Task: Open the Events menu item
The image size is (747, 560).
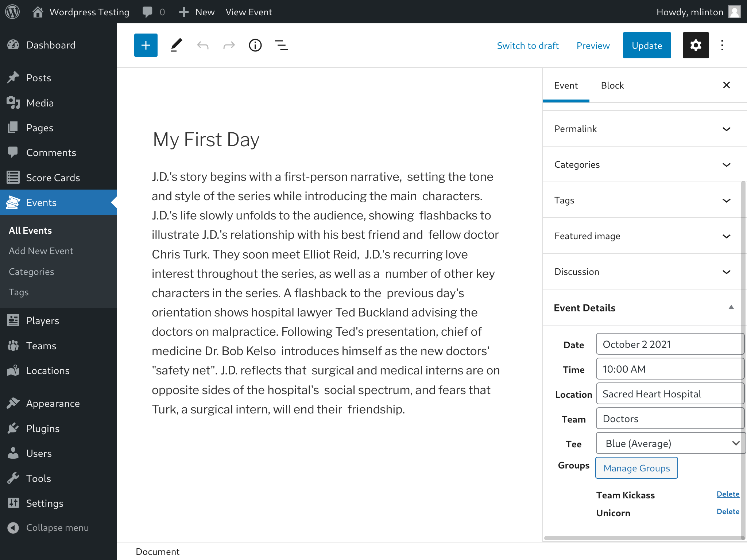Action: tap(58, 202)
